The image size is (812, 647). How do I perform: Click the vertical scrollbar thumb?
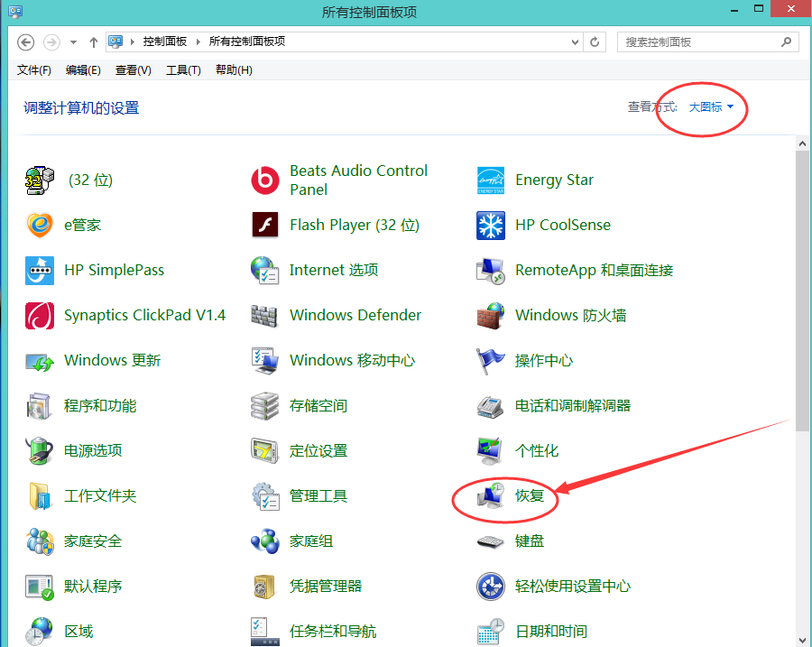(802, 291)
